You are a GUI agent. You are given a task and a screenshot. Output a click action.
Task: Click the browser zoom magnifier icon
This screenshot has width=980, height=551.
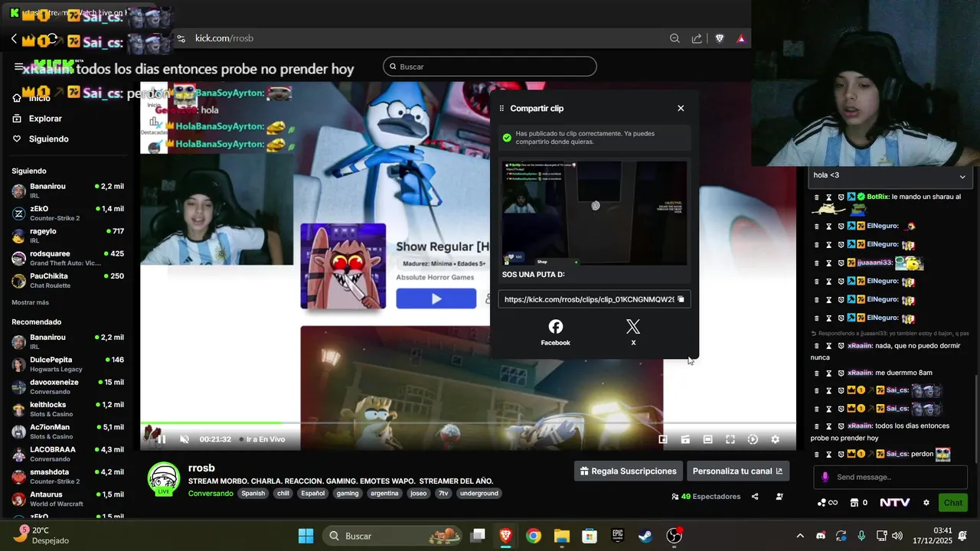click(675, 38)
